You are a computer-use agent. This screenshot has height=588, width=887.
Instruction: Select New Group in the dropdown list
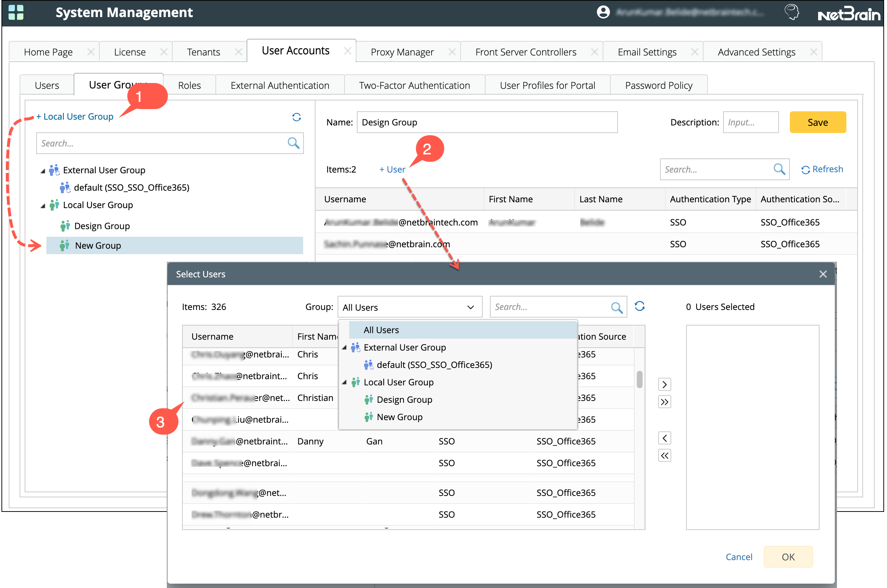pyautogui.click(x=399, y=417)
